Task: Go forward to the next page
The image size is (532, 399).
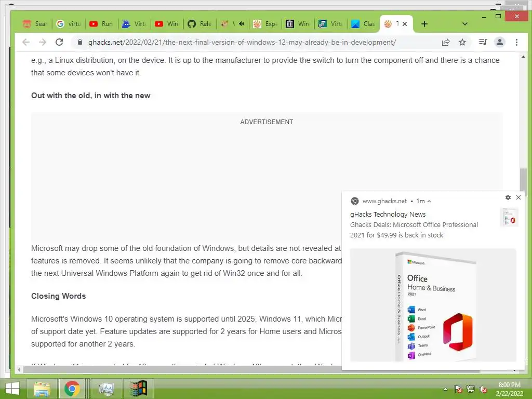Action: [x=43, y=42]
